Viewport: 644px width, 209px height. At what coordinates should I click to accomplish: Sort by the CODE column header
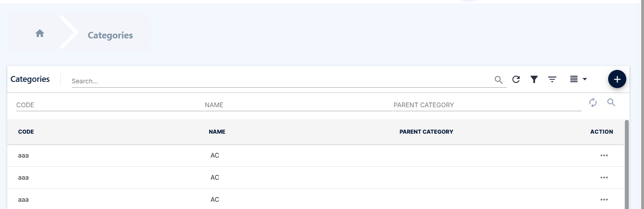[26, 132]
